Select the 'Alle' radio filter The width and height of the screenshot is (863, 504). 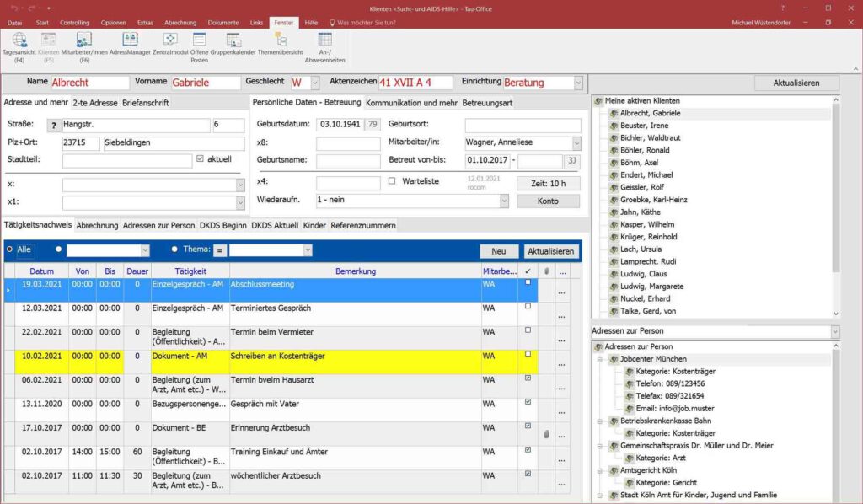pos(10,249)
